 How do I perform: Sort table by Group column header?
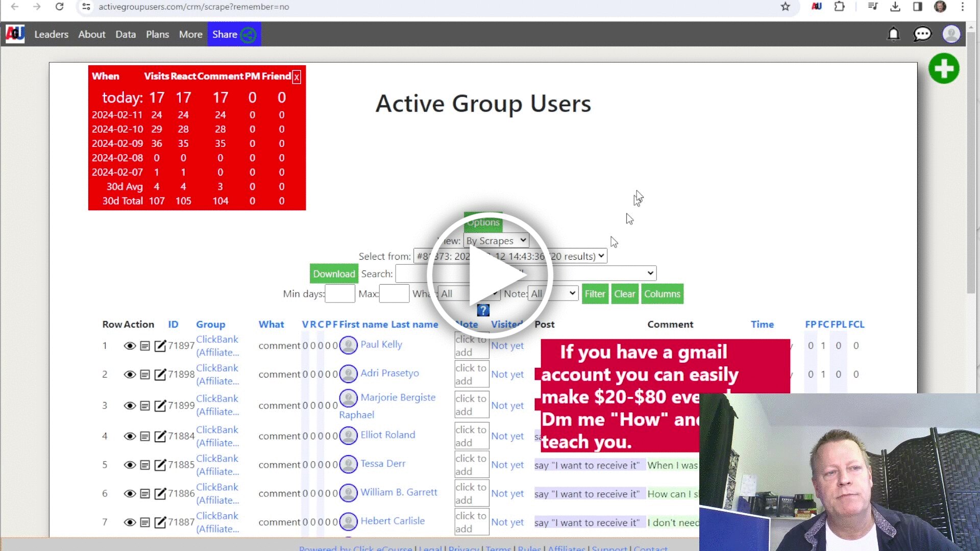(x=210, y=324)
